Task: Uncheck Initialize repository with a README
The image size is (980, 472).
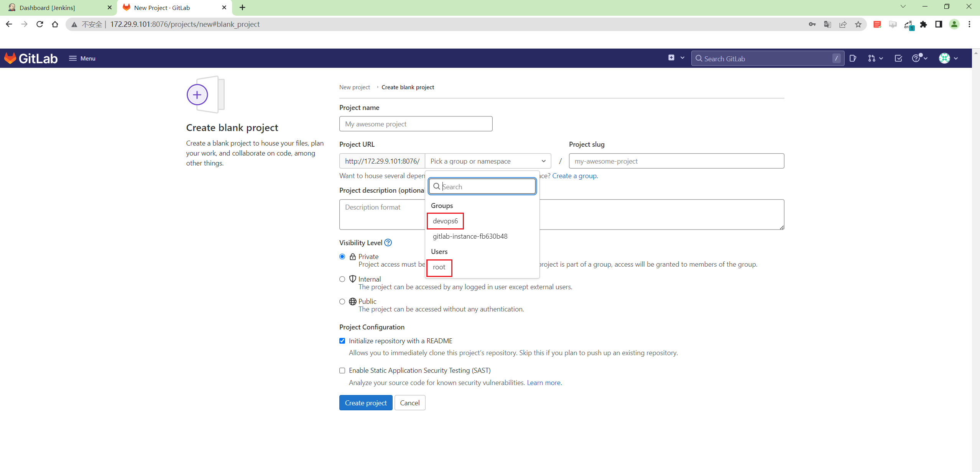Action: click(342, 341)
